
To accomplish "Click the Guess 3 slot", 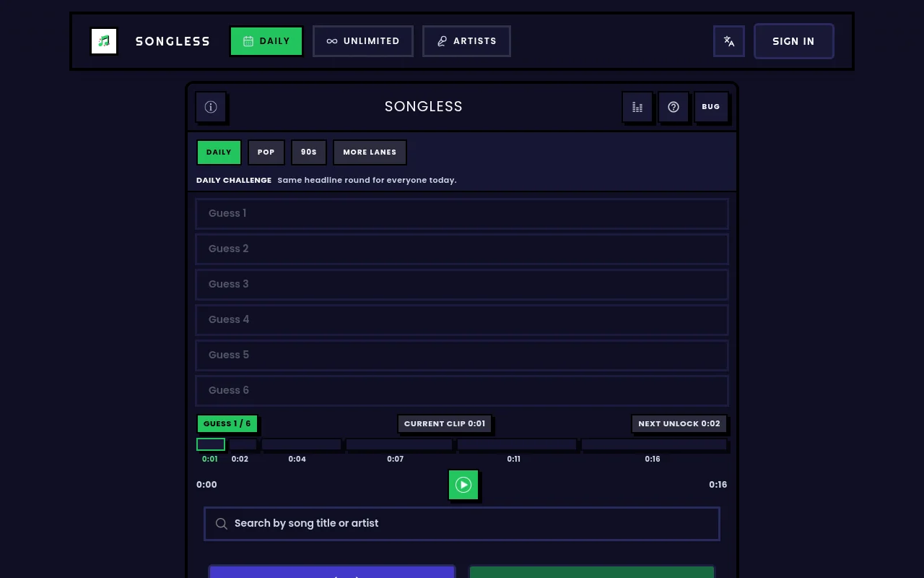I will [x=462, y=285].
